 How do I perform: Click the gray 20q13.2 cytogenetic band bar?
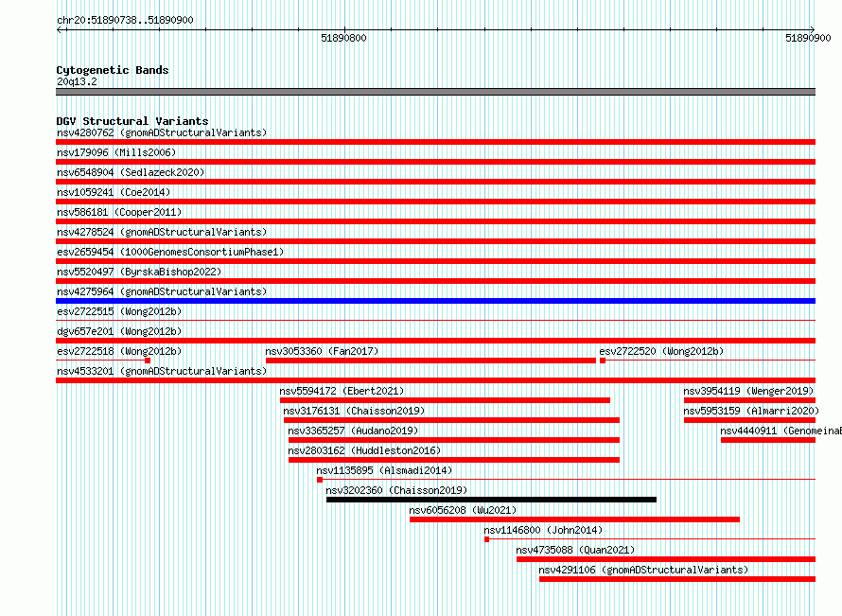(435, 92)
